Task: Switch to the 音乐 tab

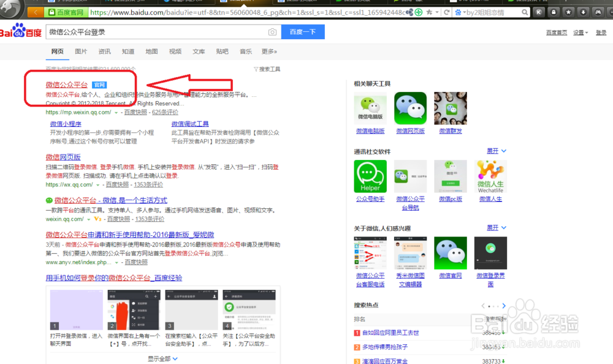Action: click(246, 51)
